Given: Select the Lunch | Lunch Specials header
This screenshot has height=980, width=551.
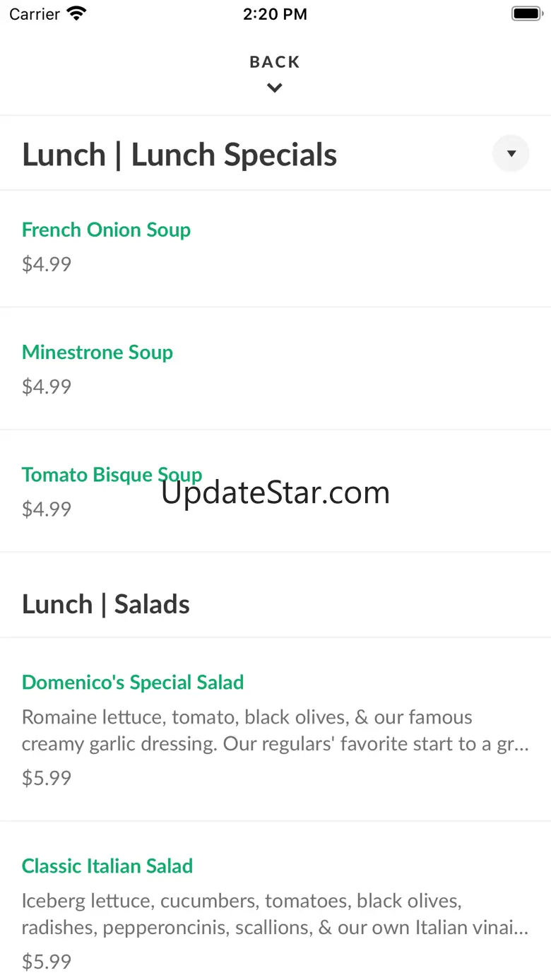Looking at the screenshot, I should click(179, 155).
